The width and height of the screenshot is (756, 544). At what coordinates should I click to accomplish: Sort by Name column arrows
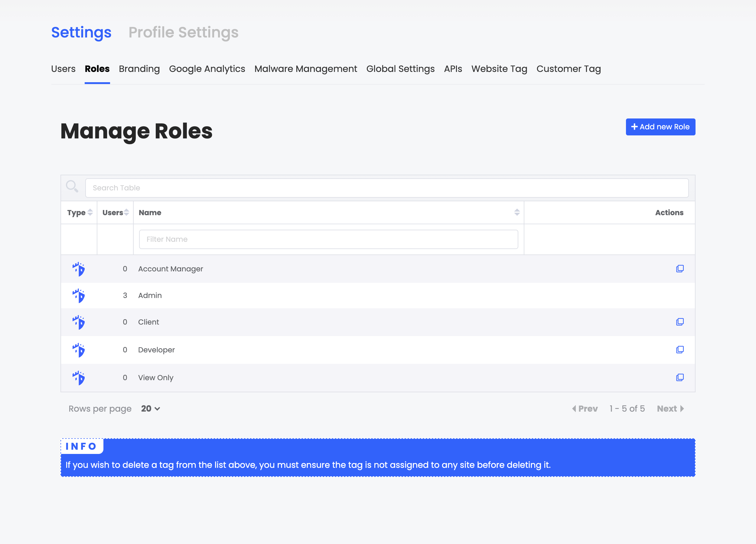point(517,212)
